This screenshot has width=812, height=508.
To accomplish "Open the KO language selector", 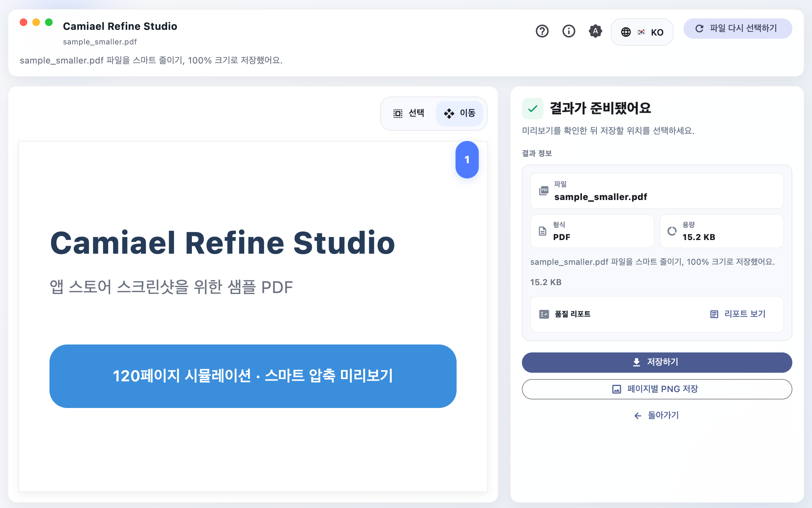I will pos(642,32).
